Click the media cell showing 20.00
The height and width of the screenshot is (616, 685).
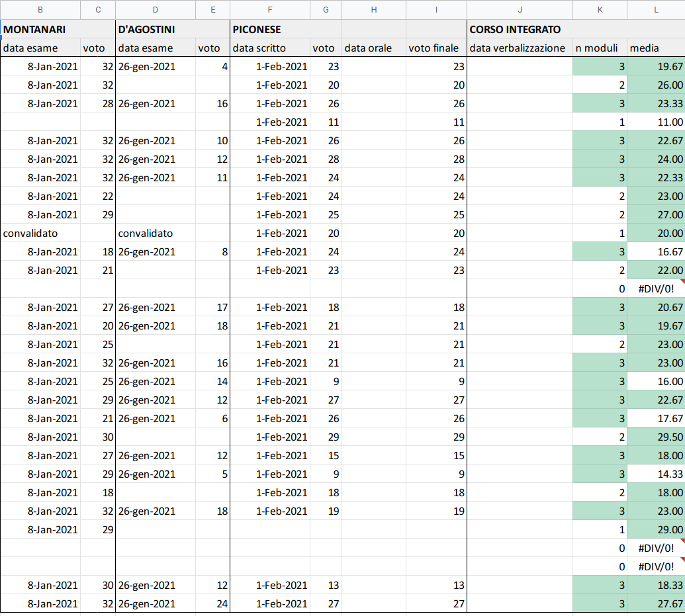click(656, 234)
